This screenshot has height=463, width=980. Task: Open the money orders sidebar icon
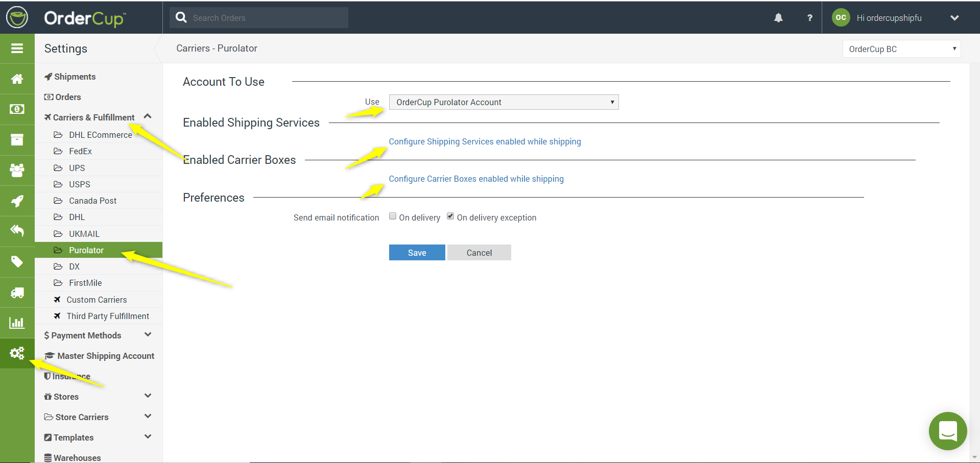click(x=17, y=109)
